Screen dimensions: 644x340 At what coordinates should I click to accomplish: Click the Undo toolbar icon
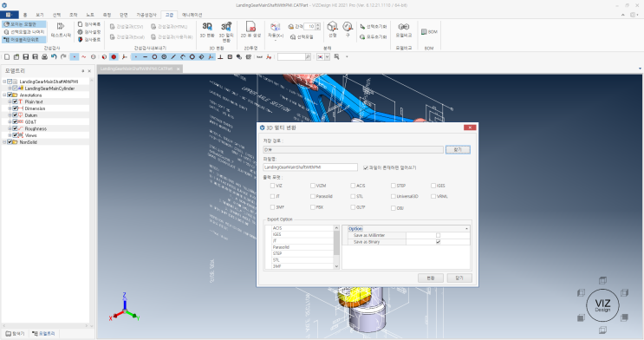pyautogui.click(x=54, y=56)
